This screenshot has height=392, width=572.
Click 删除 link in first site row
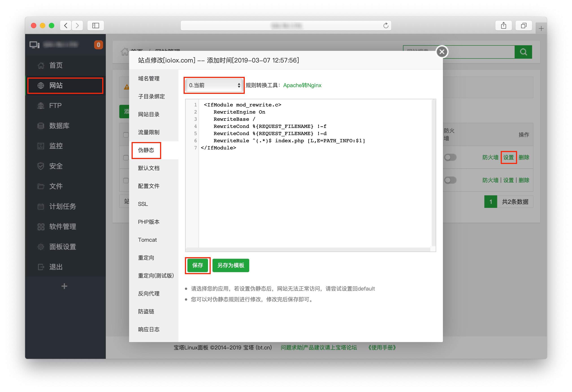[x=524, y=157]
